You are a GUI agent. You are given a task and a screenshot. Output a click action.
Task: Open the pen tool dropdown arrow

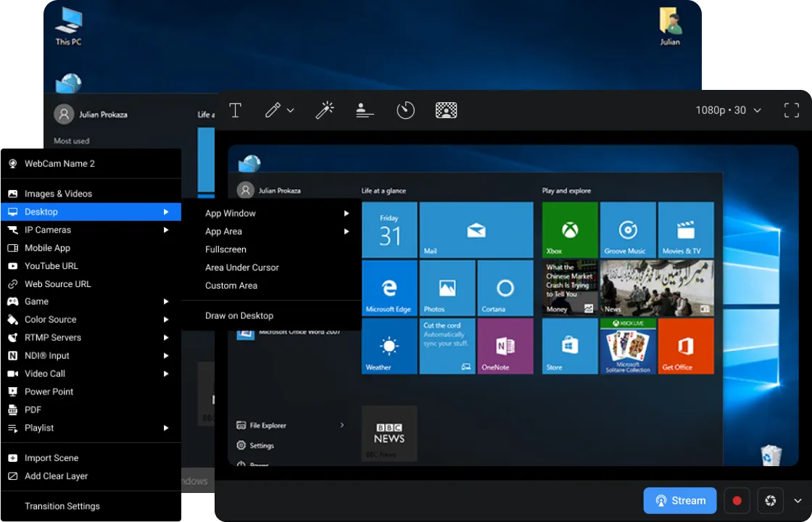(x=291, y=111)
